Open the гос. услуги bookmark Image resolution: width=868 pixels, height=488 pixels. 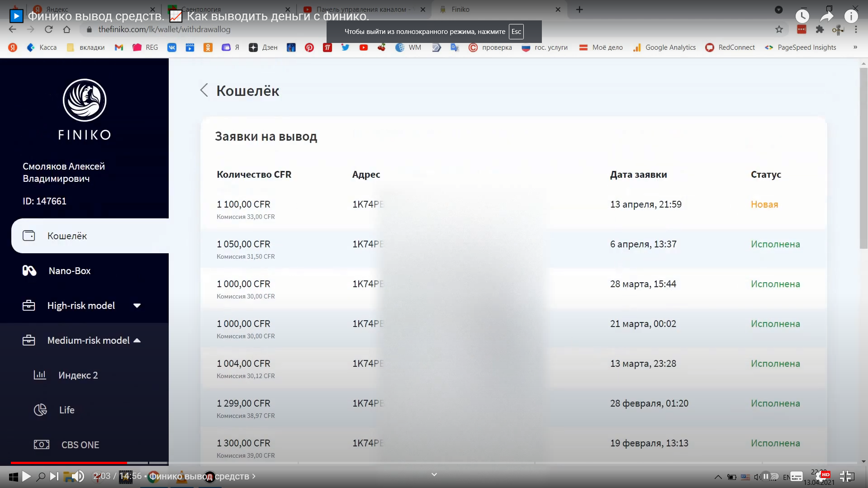click(x=545, y=47)
